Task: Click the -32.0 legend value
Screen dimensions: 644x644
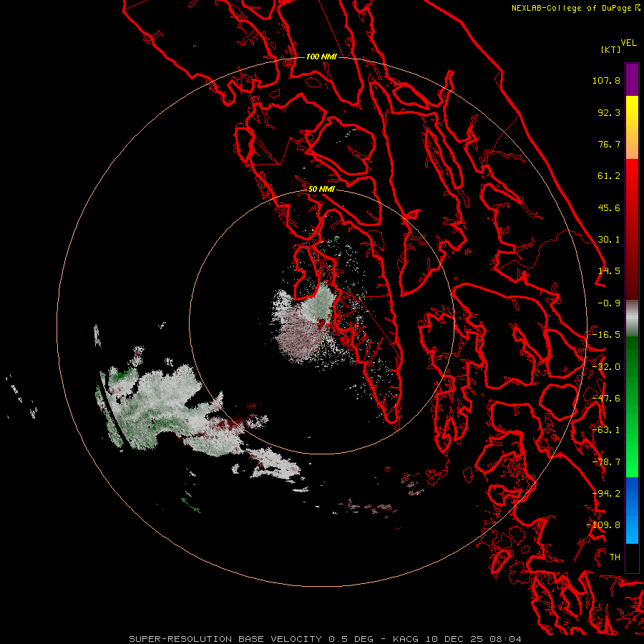Action: 606,367
